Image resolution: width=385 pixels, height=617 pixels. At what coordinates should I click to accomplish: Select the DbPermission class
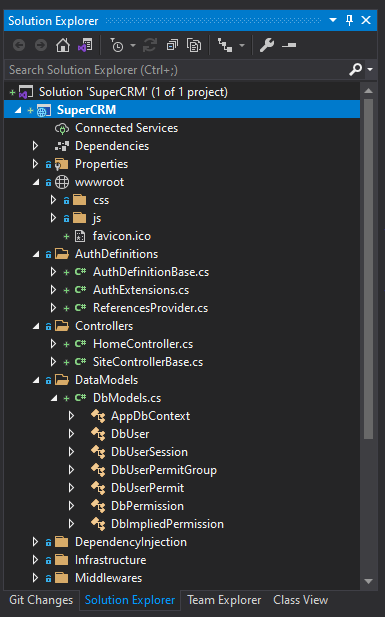tap(147, 506)
